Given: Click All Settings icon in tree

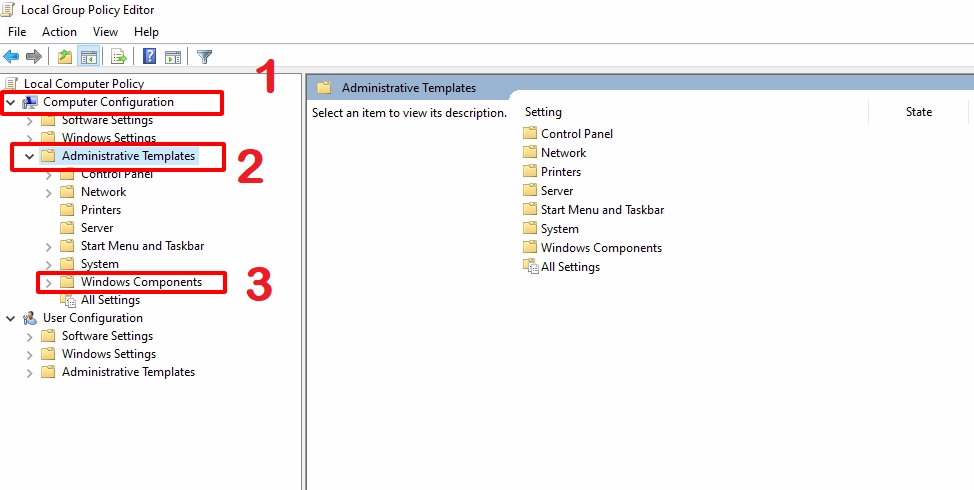Looking at the screenshot, I should (x=68, y=300).
